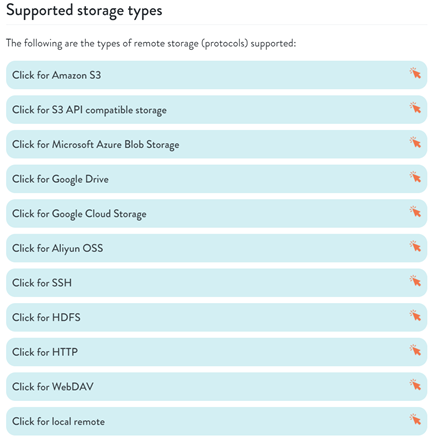The width and height of the screenshot is (431, 440).
Task: Click the cursor icon on the SSH row
Action: (415, 281)
